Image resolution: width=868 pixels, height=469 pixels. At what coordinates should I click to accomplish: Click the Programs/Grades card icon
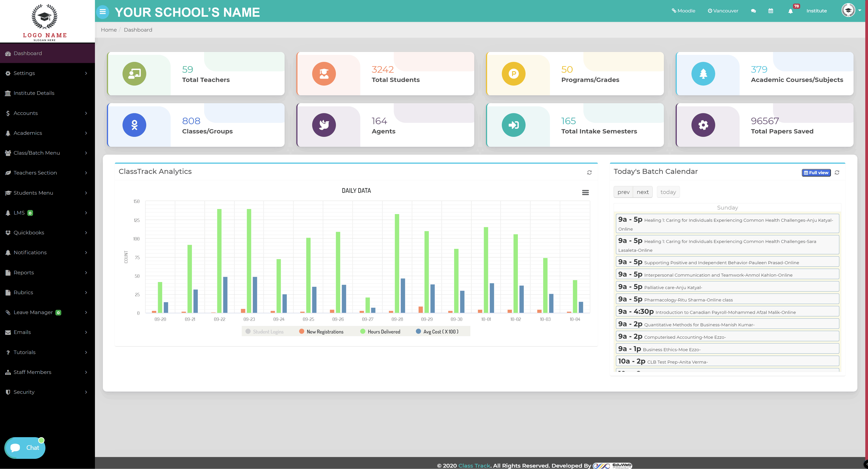pos(514,74)
